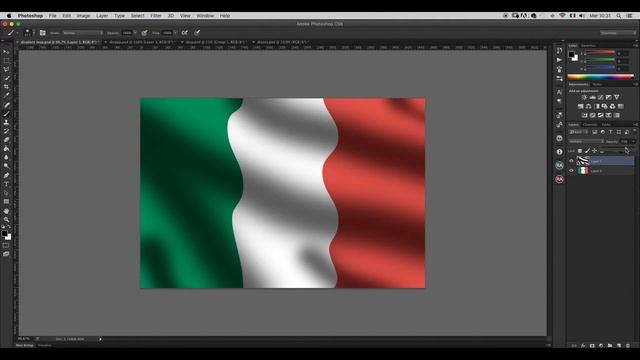
Task: Select the Hand tool
Action: click(6, 211)
